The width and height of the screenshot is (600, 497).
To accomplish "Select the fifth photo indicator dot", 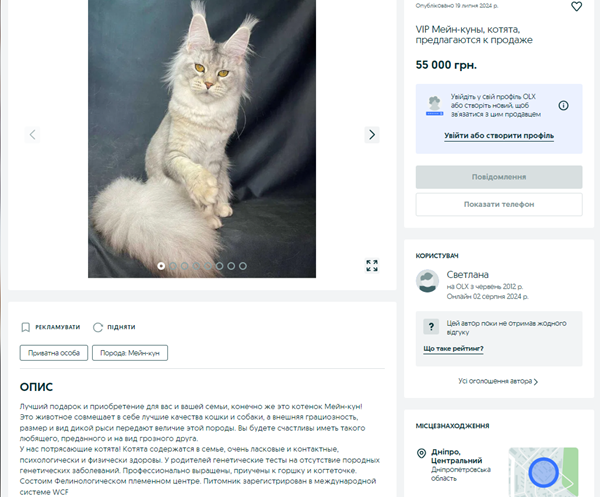I will point(208,266).
